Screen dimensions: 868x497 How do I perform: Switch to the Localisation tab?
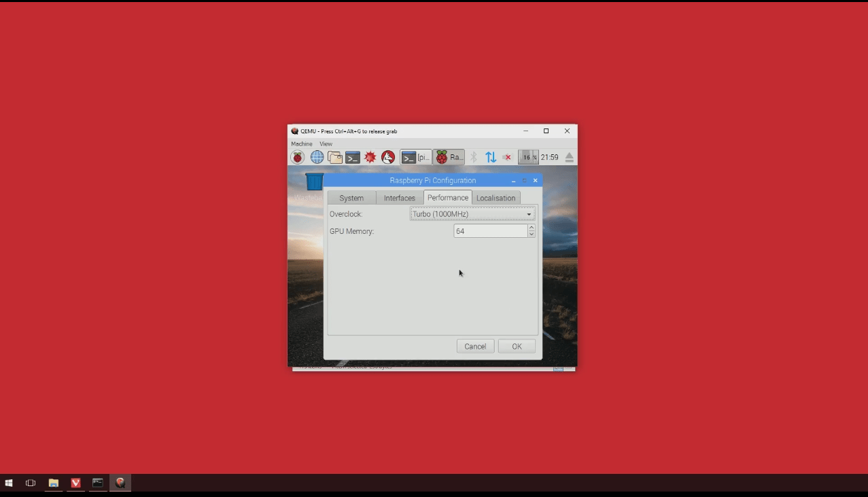496,197
